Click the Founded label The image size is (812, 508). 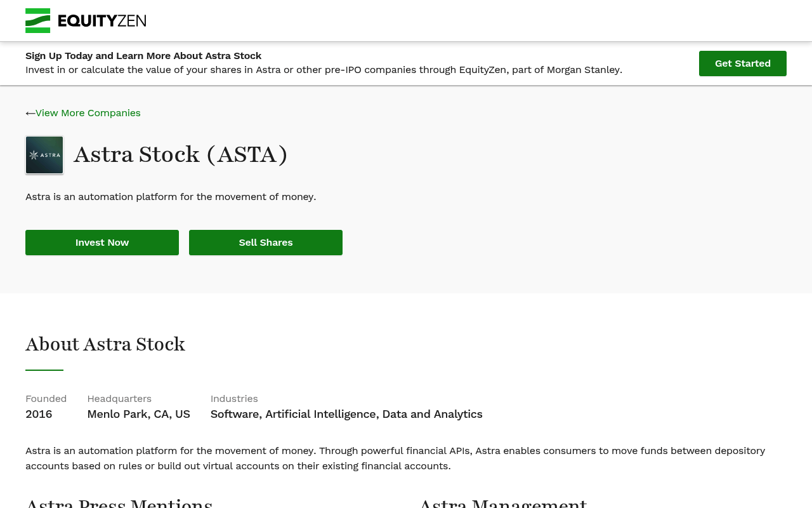click(x=46, y=399)
